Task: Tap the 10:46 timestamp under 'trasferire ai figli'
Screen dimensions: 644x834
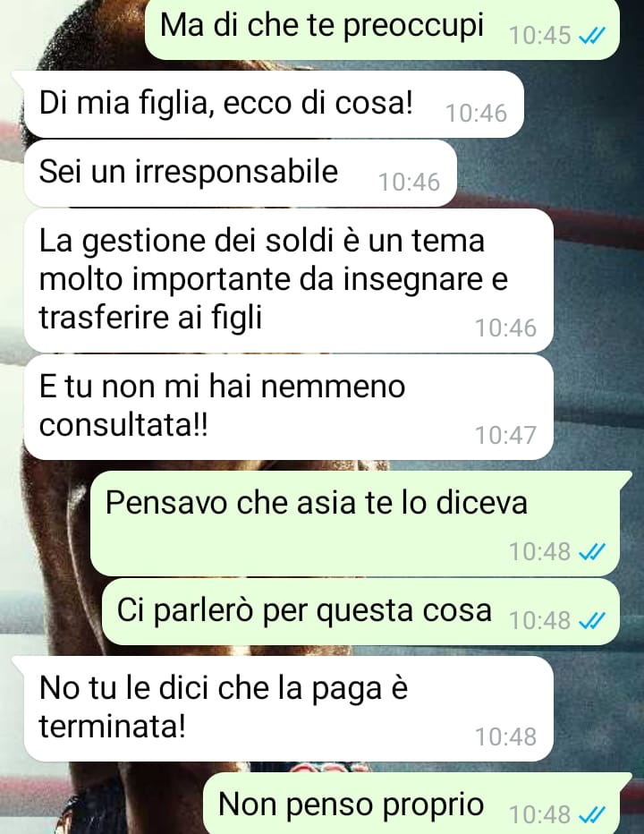Action: click(505, 328)
